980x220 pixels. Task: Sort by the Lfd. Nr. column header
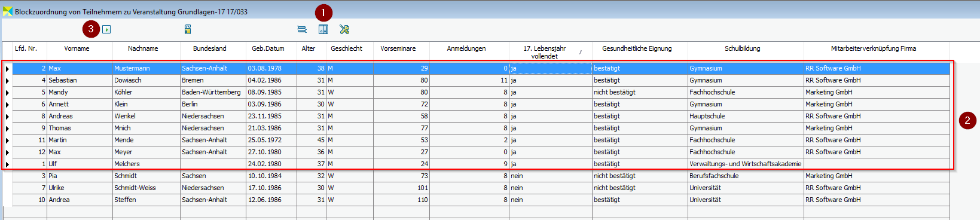click(x=26, y=48)
